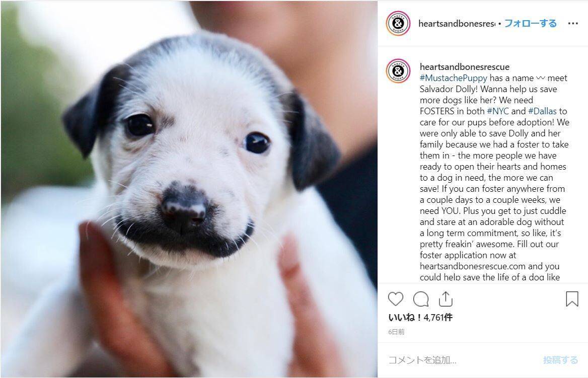Like the post with the heart icon
This screenshot has height=378, width=588.
tap(395, 299)
